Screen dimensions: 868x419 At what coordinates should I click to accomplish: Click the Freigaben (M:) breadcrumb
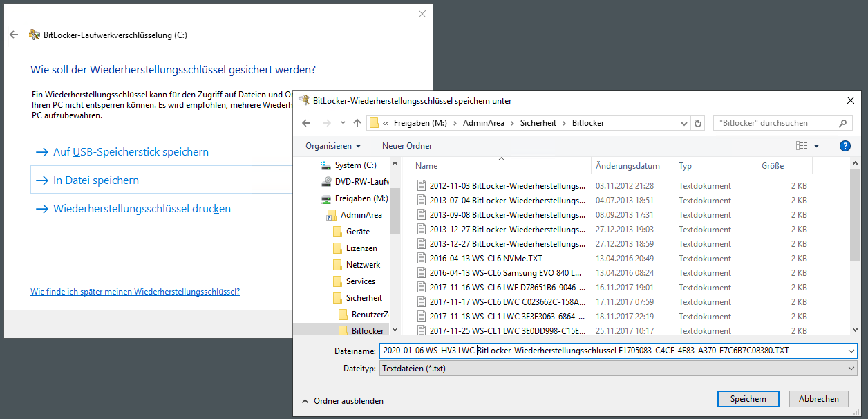[420, 123]
